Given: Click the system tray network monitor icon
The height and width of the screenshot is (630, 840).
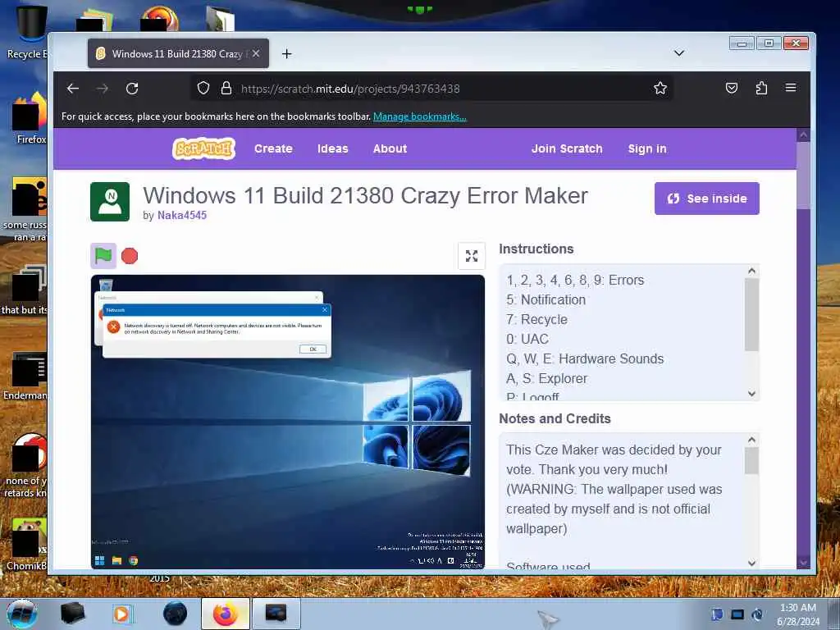Looking at the screenshot, I should tap(737, 614).
